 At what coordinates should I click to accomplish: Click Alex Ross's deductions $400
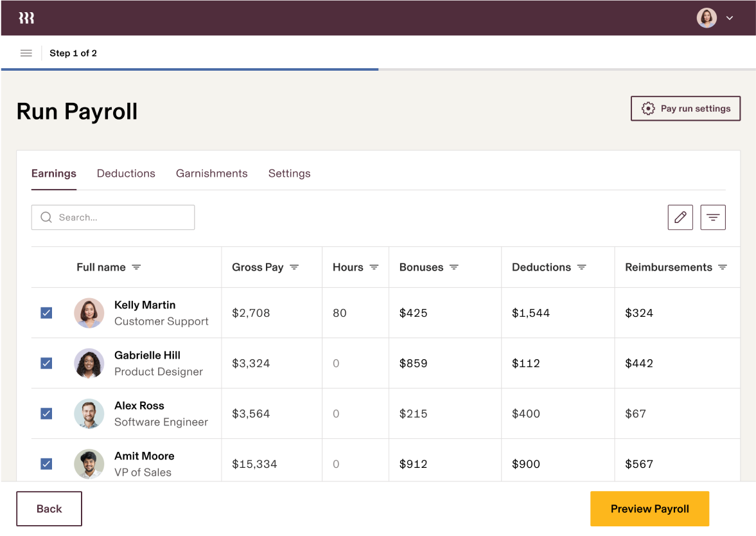pos(526,413)
